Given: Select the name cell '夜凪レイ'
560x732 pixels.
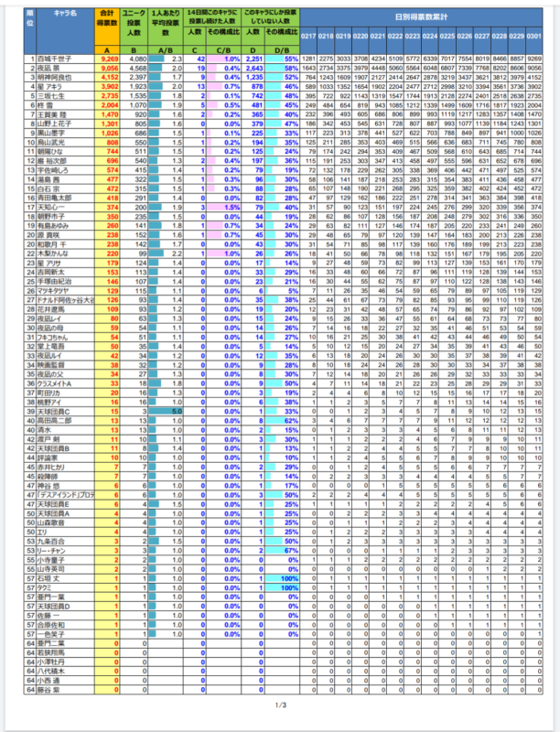Looking at the screenshot, I should pos(65,318).
